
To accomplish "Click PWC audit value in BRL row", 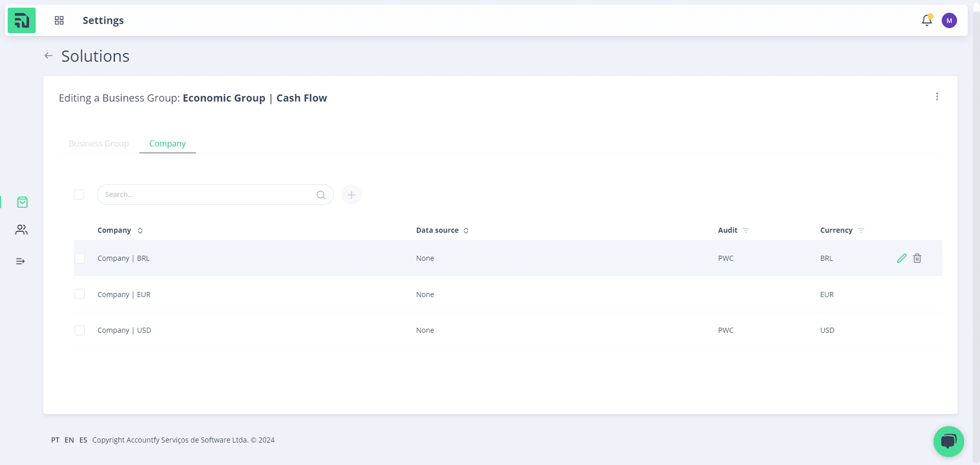I will pyautogui.click(x=726, y=258).
